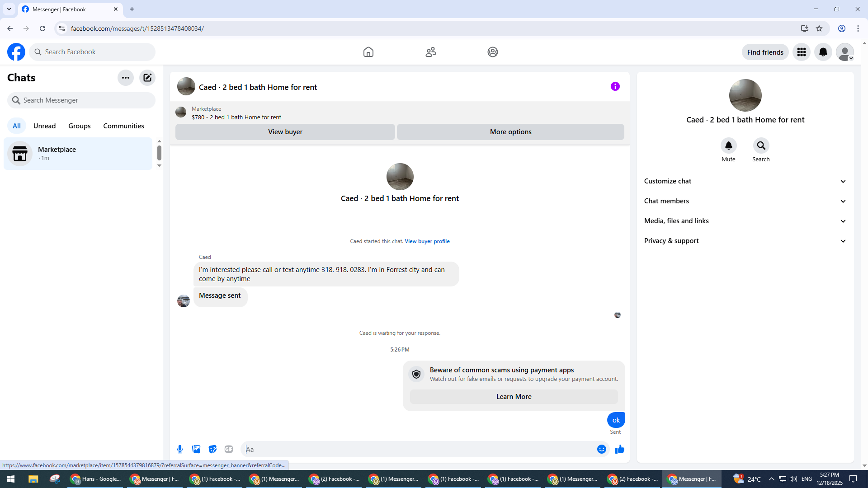Image resolution: width=868 pixels, height=488 pixels.
Task: Expand the Privacy & support section
Action: click(x=745, y=241)
